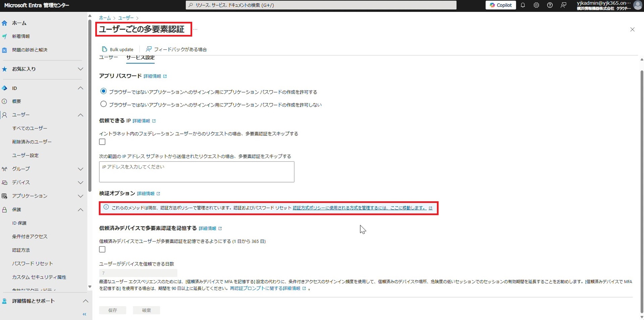Click the 再認証プロンプトに関する詳細情報 link

pos(265,288)
